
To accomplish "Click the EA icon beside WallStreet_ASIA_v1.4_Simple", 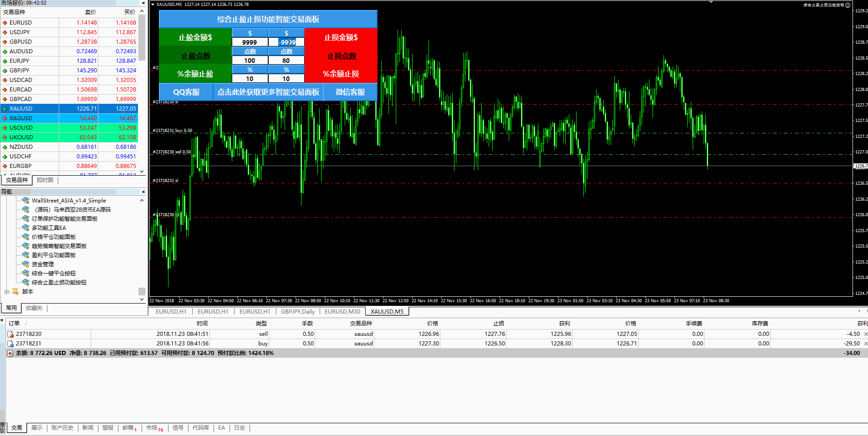I will click(26, 200).
